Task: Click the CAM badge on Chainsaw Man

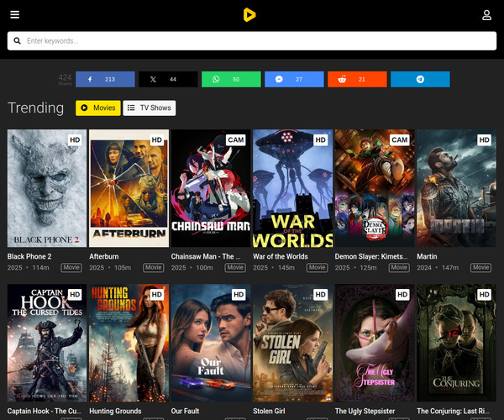Action: [x=235, y=139]
